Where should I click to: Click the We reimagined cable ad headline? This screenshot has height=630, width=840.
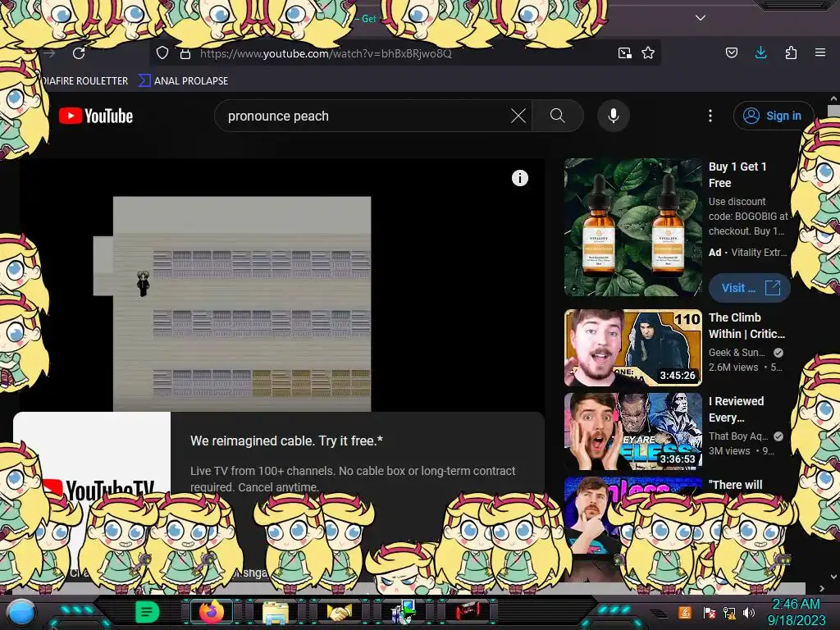point(286,441)
